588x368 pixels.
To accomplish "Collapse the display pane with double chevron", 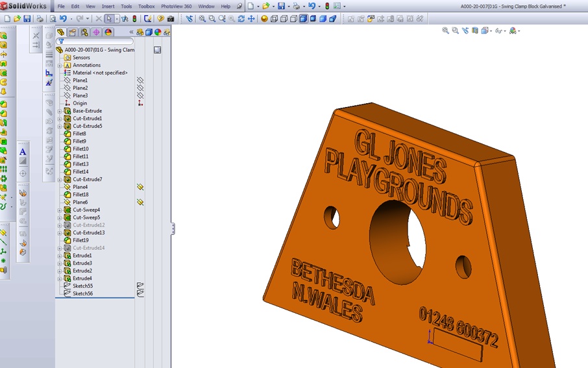I will coord(131,32).
